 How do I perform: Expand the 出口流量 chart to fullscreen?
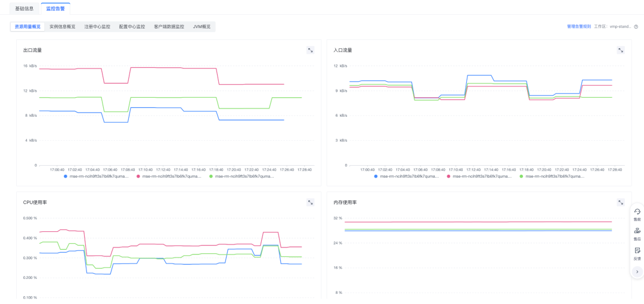[311, 50]
